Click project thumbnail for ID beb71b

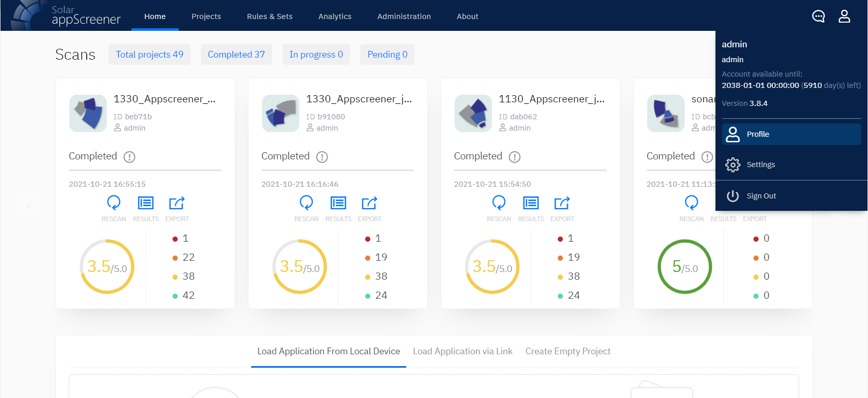[88, 113]
